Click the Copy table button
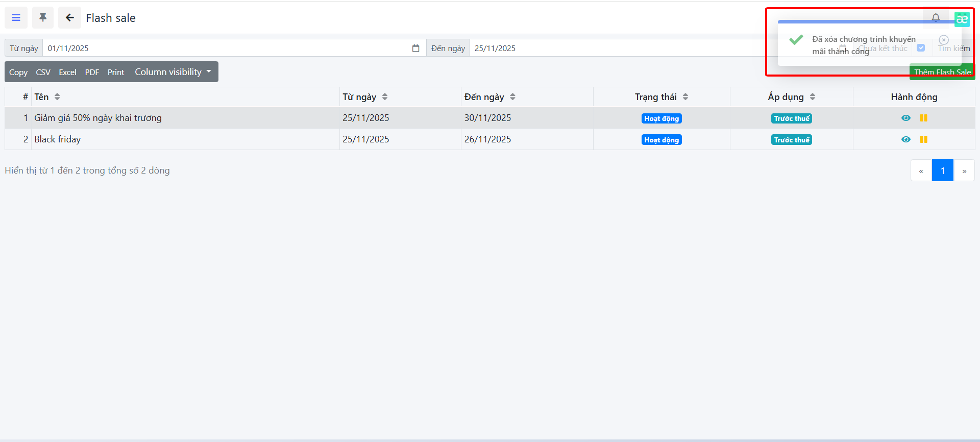The width and height of the screenshot is (980, 442). pos(18,72)
